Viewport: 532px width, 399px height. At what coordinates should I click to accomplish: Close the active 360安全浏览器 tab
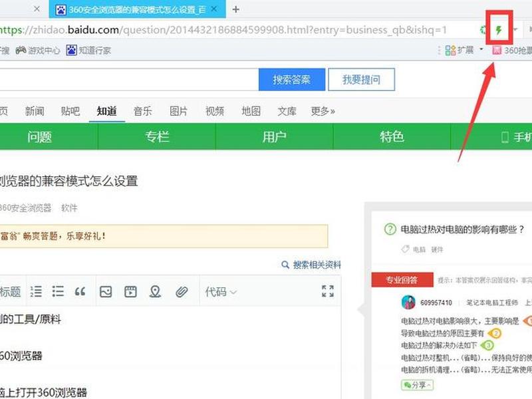pyautogui.click(x=213, y=9)
